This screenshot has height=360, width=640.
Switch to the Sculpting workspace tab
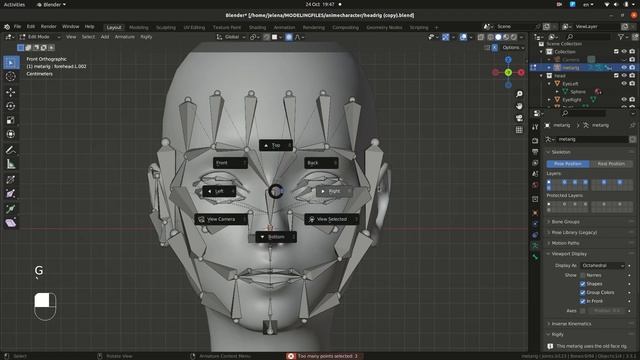point(166,27)
